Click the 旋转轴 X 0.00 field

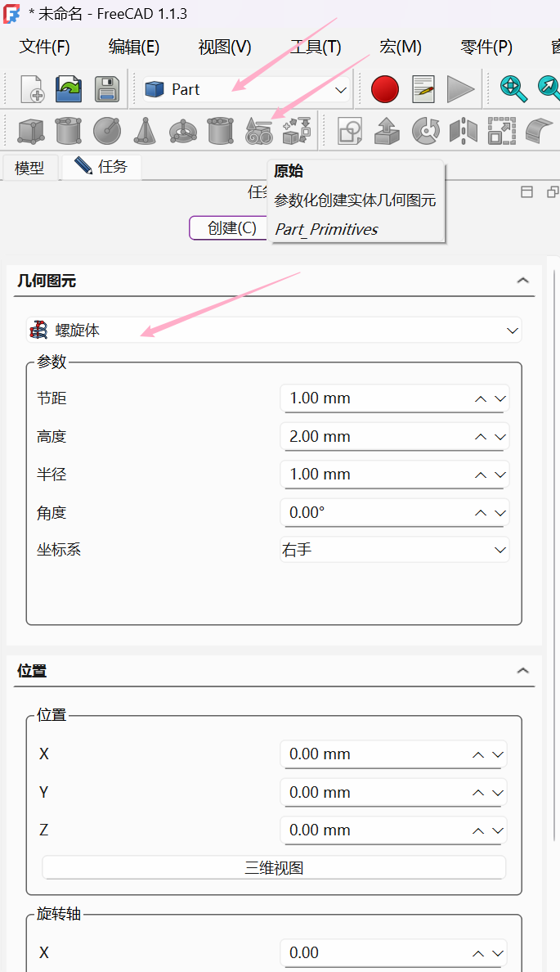point(393,953)
